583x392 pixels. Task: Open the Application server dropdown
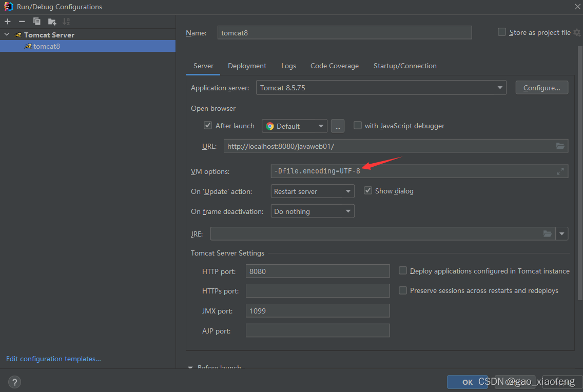[x=381, y=88]
